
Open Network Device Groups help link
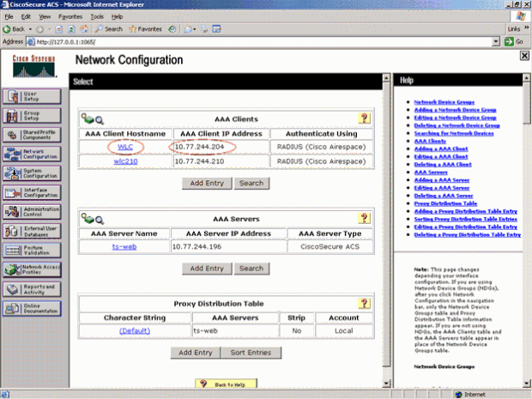click(x=444, y=102)
